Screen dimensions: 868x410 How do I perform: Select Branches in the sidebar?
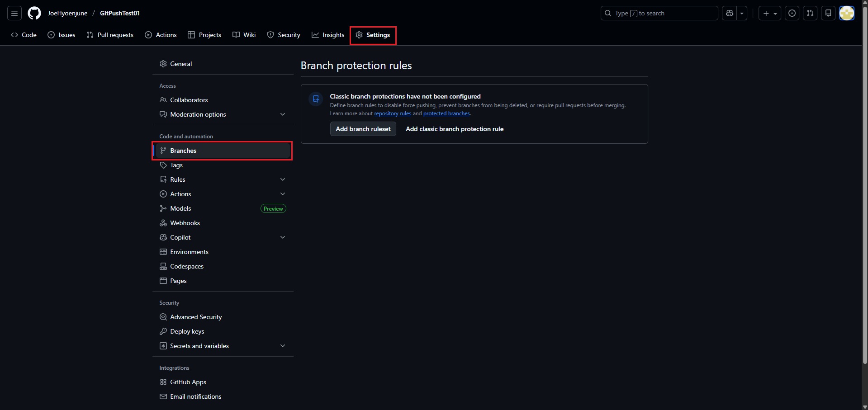point(223,151)
